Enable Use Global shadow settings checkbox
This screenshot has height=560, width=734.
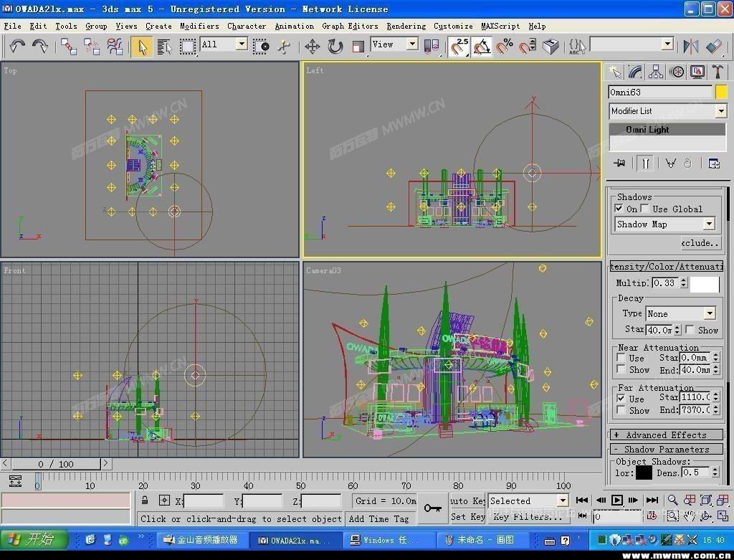[x=645, y=209]
